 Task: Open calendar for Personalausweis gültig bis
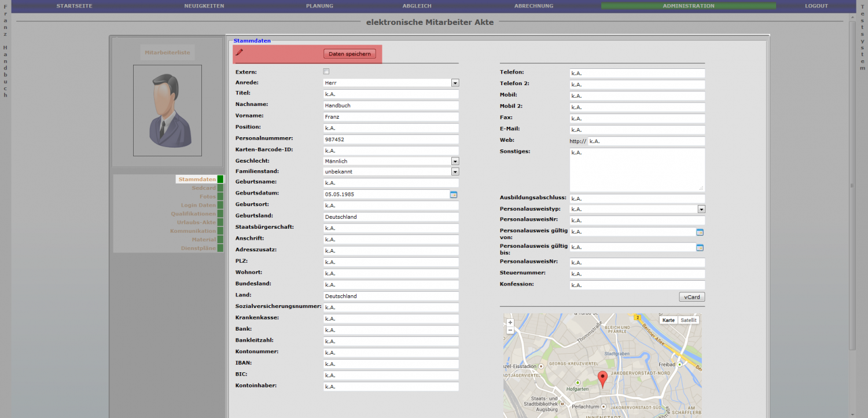click(x=700, y=248)
